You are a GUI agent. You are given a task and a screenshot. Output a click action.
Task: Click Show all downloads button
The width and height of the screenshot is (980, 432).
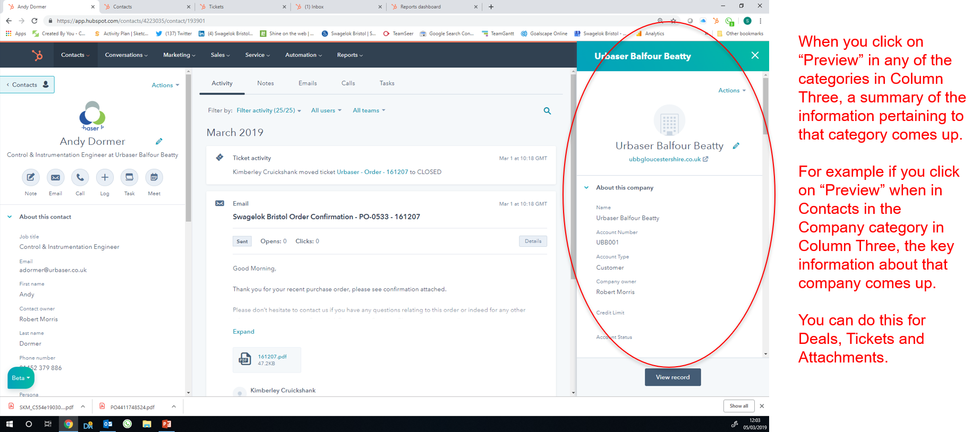739,406
